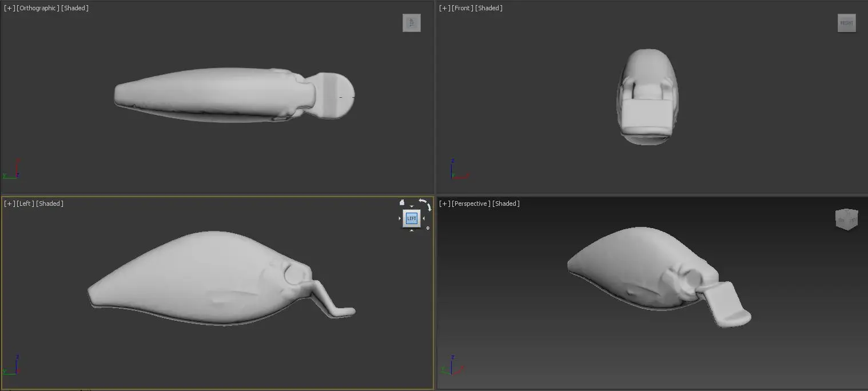Open the [Perspective] view label menu

[x=471, y=204]
